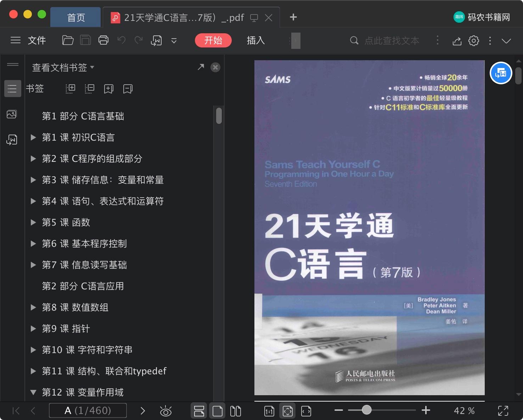Expand 第2 课 C程序的组成部分

[x=33, y=159]
